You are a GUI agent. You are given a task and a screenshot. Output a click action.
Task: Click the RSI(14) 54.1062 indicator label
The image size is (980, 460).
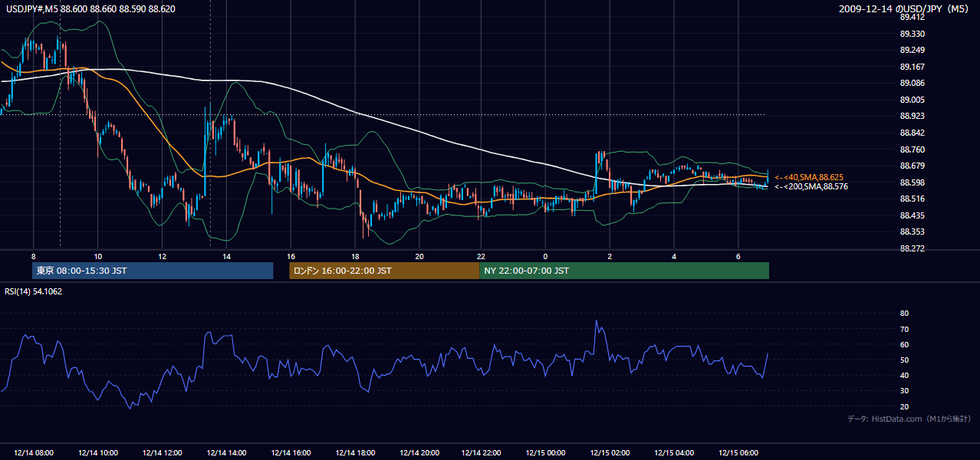coord(34,291)
